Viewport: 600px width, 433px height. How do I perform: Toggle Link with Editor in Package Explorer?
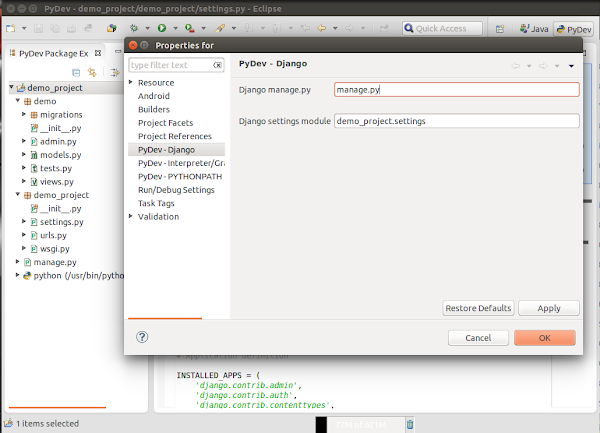coord(92,72)
